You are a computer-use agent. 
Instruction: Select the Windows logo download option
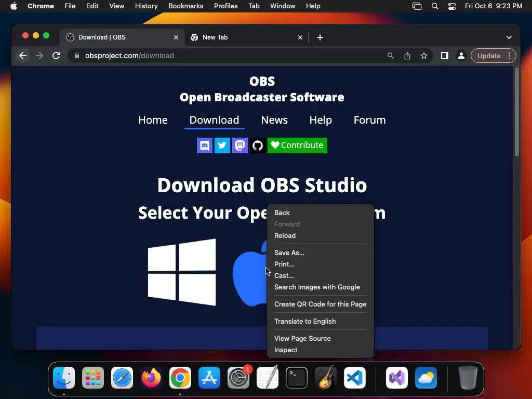pos(182,272)
